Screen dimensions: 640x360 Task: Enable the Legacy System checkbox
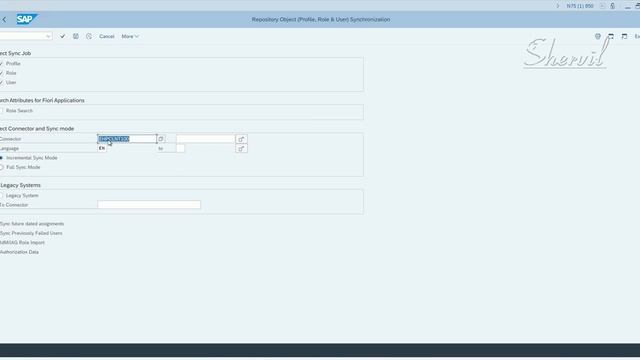[1, 196]
